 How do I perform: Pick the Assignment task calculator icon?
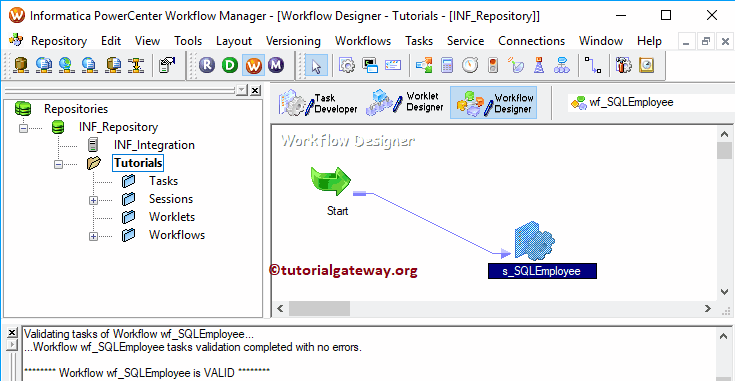coord(447,65)
